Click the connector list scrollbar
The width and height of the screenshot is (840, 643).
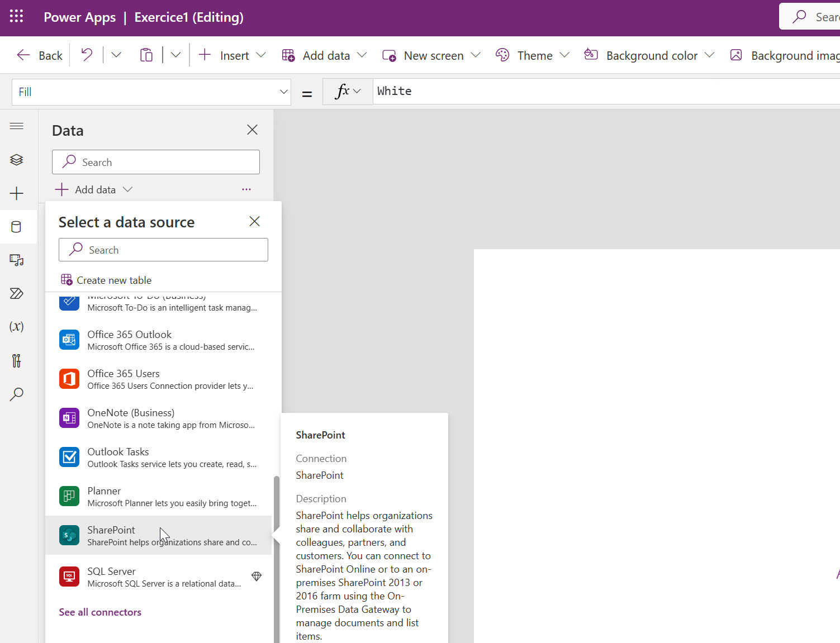point(276,559)
